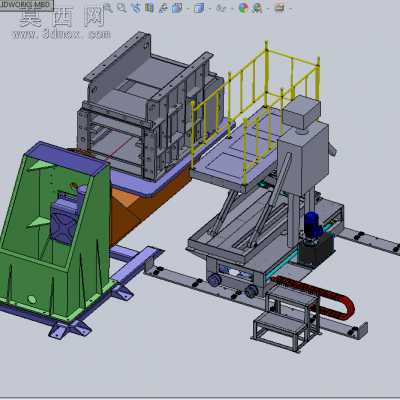Click the Dynamic Annotation Views icon
The image size is (400, 400).
point(163,8)
